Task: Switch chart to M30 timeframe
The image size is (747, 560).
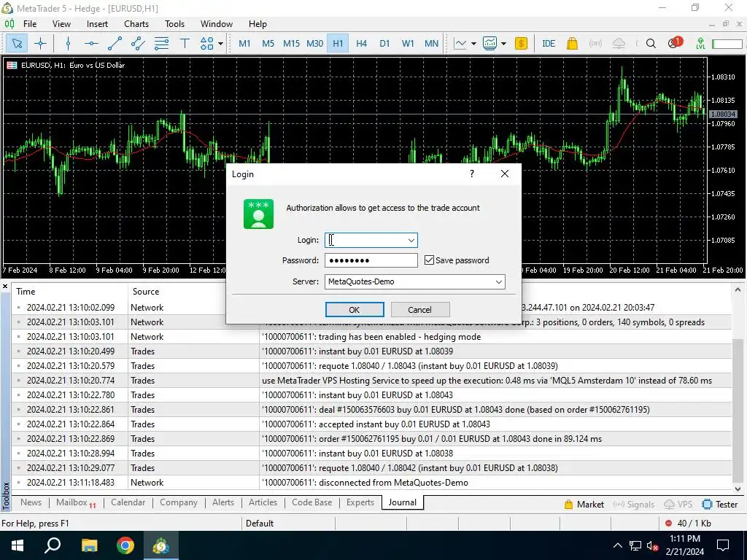Action: [314, 44]
